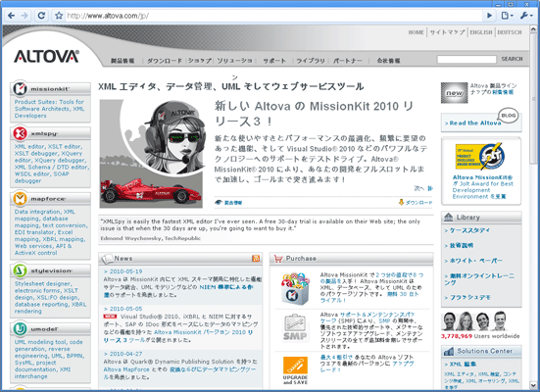Open the page menu icon
Viewport: 540px width, 392px height.
507,16
